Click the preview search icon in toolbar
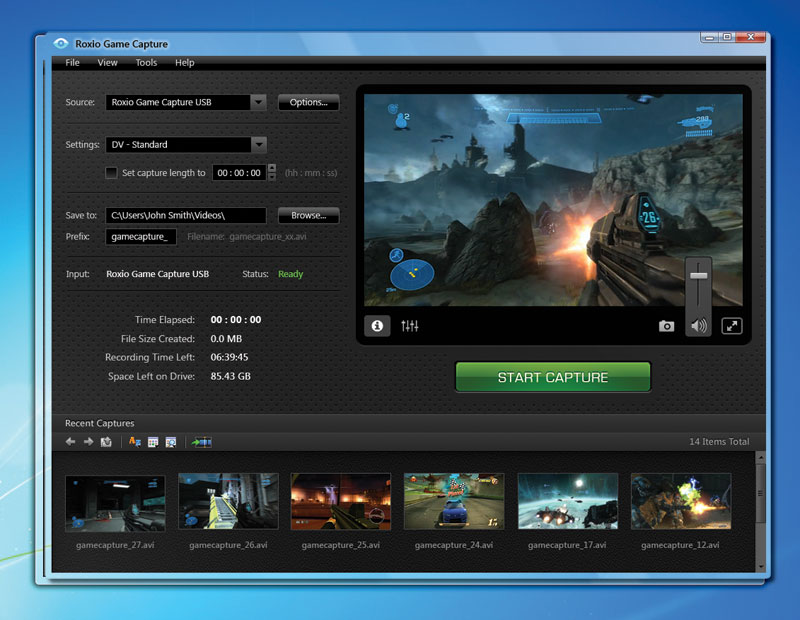The image size is (800, 620). [171, 442]
